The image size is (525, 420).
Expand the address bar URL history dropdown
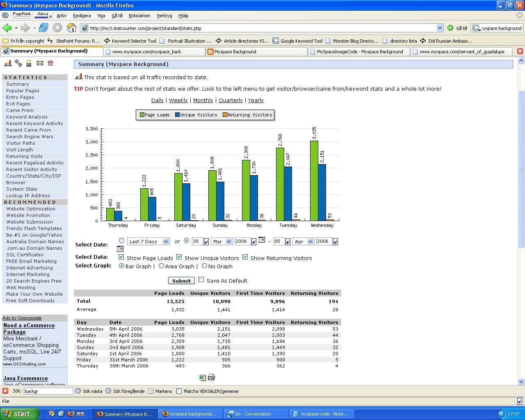[x=440, y=28]
